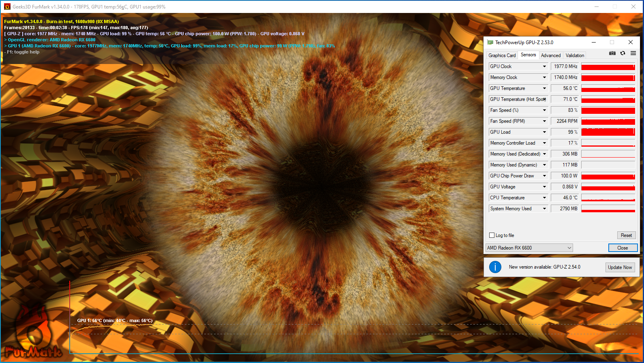Click the GPU-Z screenshot camera icon
Screen dimensions: 644x363
click(x=612, y=53)
